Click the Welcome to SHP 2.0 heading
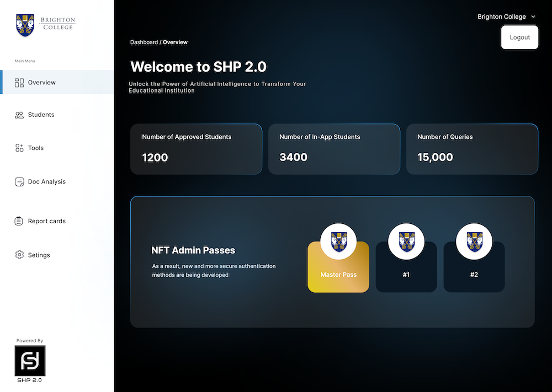 click(199, 67)
